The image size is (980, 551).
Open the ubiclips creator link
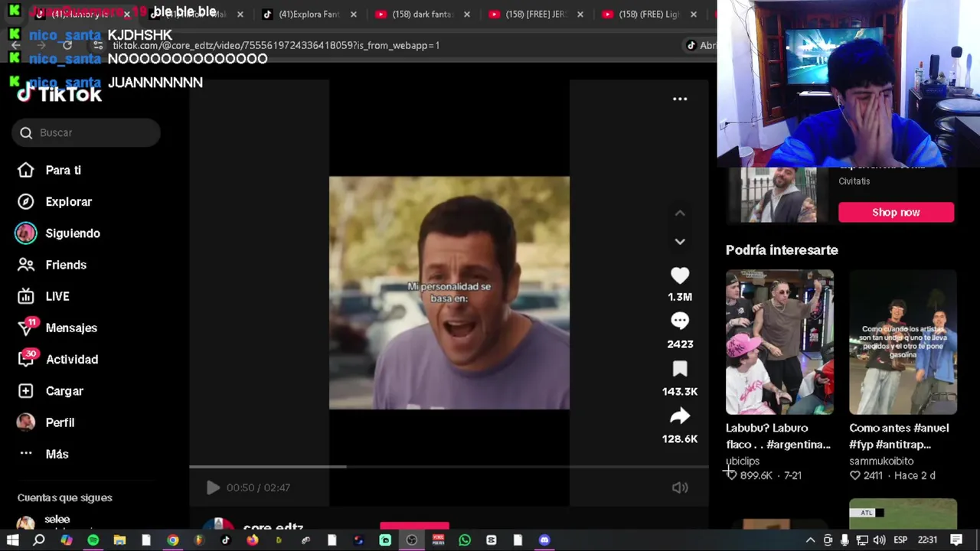743,461
